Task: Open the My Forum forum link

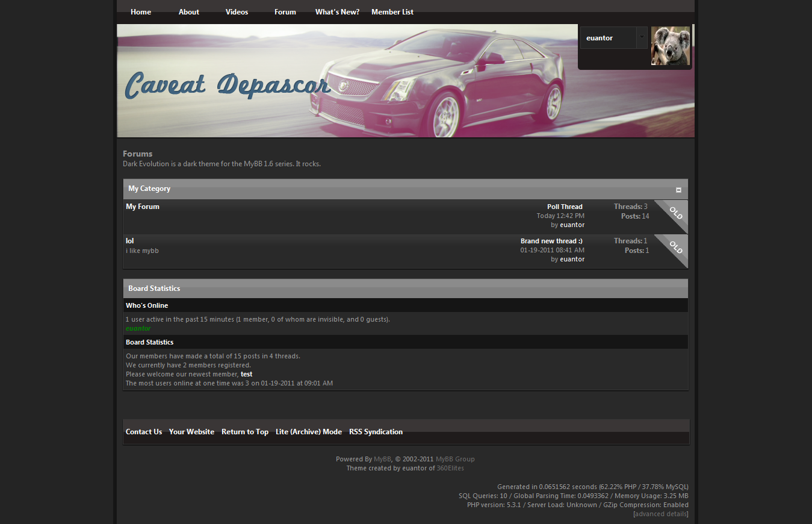Action: pos(143,207)
